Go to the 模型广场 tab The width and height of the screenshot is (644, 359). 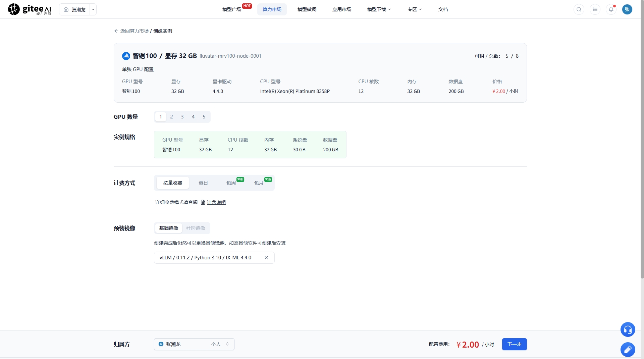click(232, 9)
